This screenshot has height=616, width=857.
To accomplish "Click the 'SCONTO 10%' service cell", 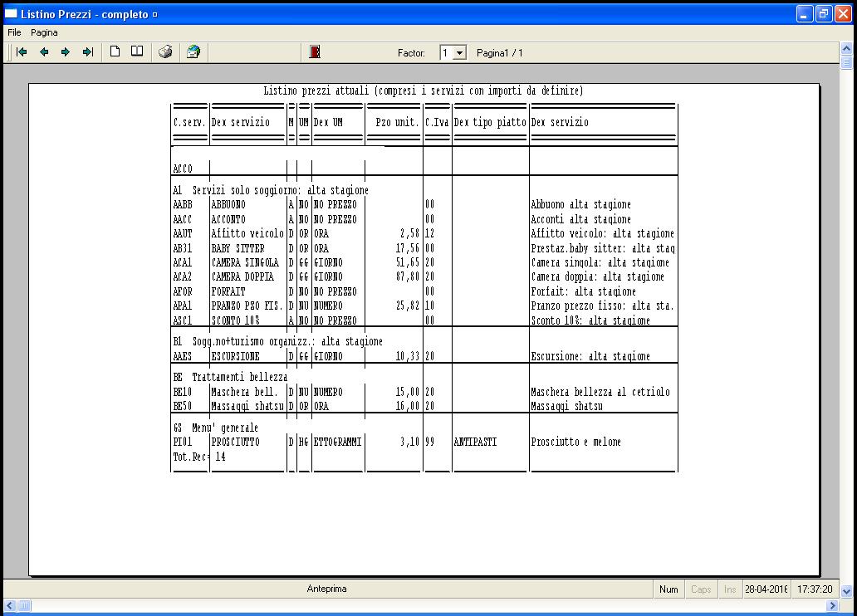I will pyautogui.click(x=236, y=320).
